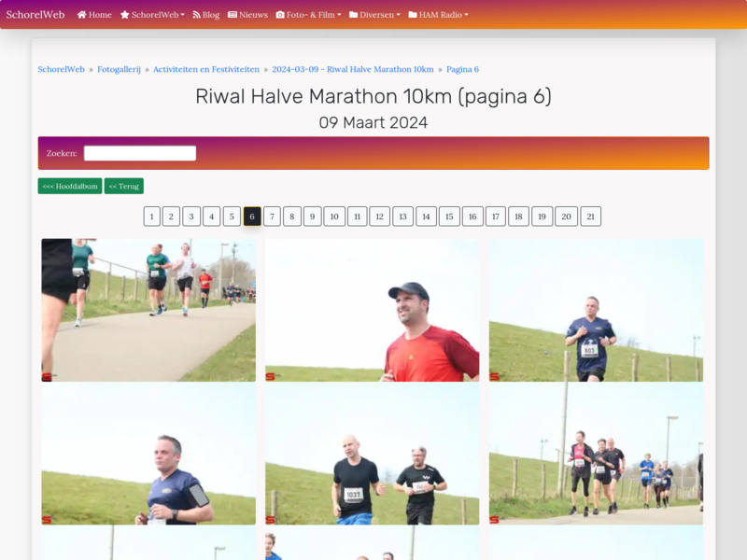
Task: Go to gallery page 3
Action: click(191, 217)
